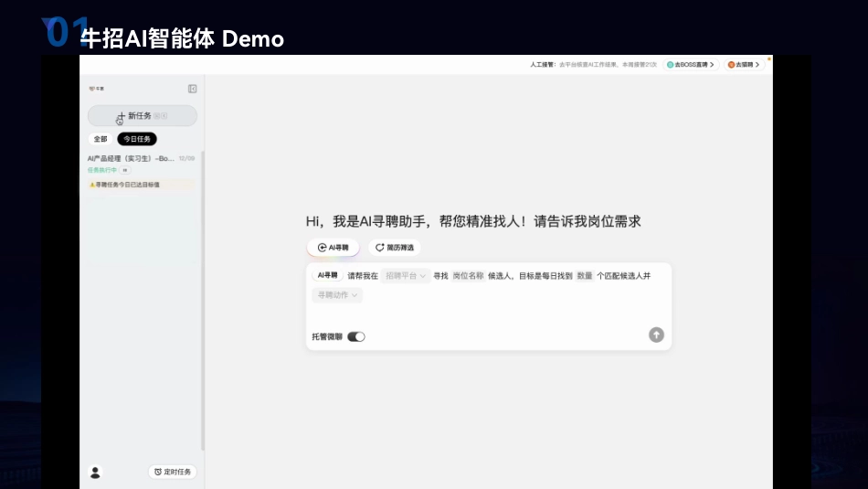The width and height of the screenshot is (868, 489).
Task: Switch to the 今日任务 tab
Action: [x=137, y=139]
